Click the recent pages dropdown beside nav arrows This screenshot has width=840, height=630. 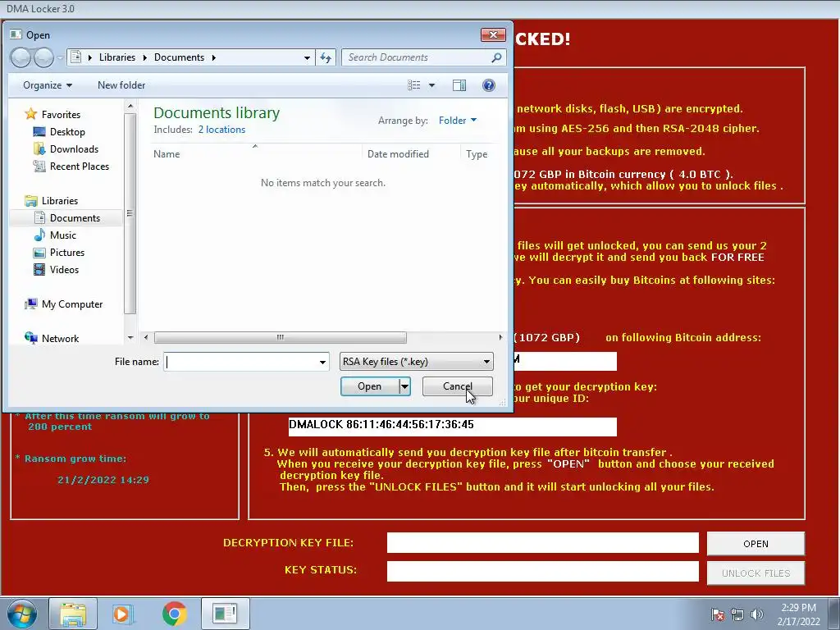59,58
